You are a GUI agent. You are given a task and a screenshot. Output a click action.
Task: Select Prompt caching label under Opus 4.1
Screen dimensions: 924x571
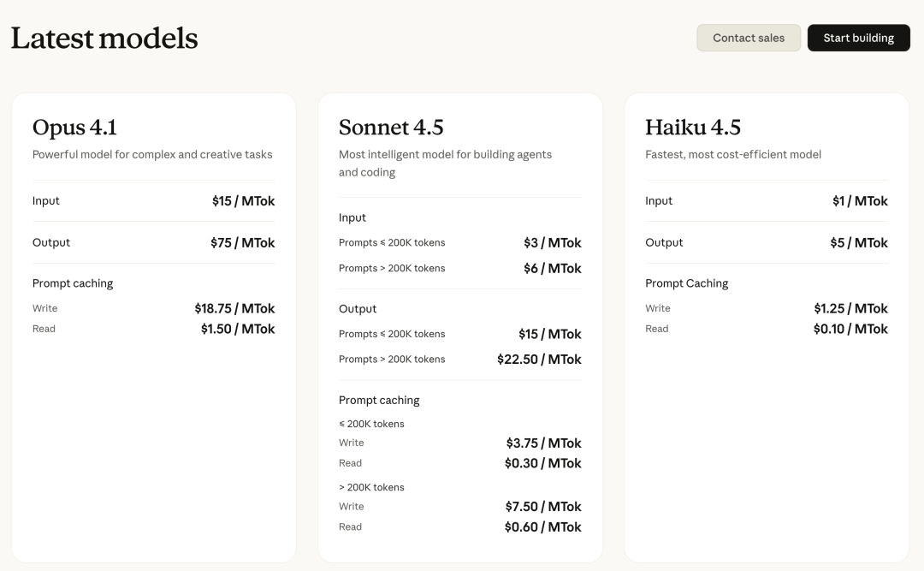tap(74, 283)
